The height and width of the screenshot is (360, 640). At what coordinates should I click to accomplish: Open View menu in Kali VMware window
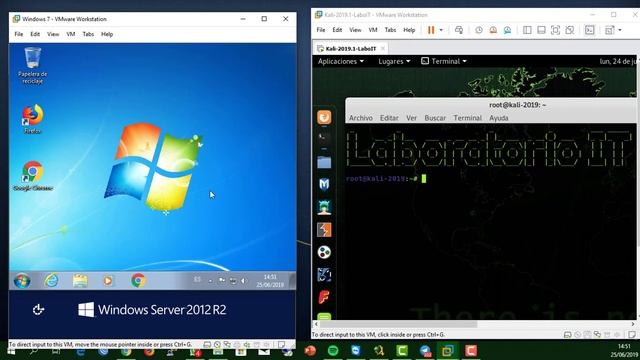pos(355,30)
